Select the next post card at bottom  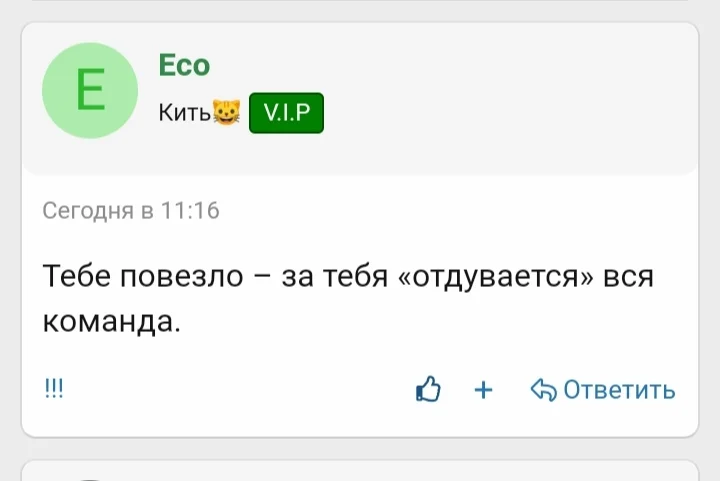(x=360, y=471)
